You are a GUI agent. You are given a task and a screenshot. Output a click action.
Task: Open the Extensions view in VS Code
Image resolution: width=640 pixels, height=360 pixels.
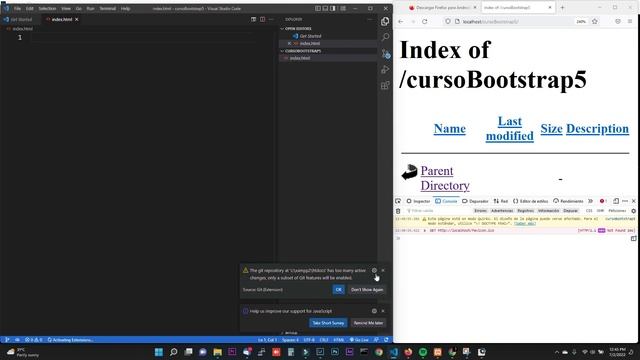point(385,85)
